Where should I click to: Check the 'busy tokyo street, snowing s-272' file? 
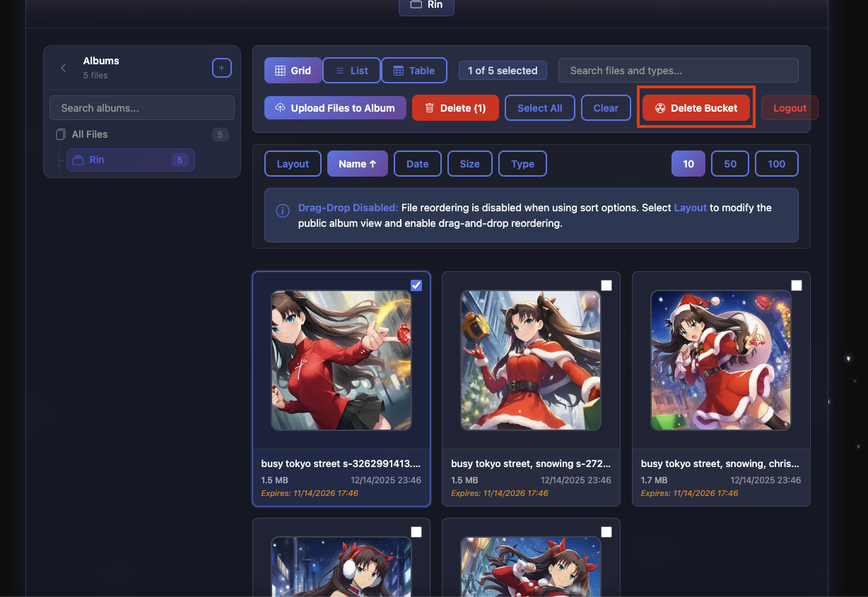point(606,285)
